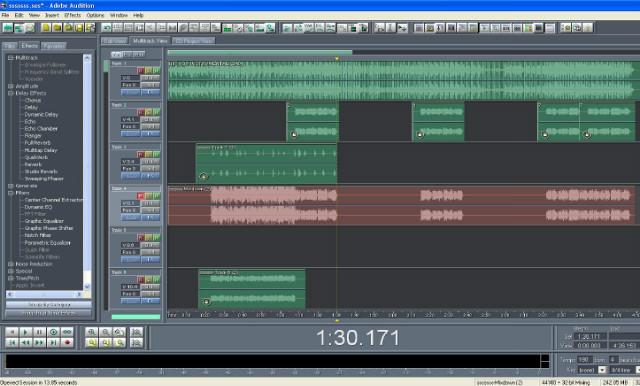
Task: Select Graphic Equalizer under Filters
Action: tap(44, 221)
